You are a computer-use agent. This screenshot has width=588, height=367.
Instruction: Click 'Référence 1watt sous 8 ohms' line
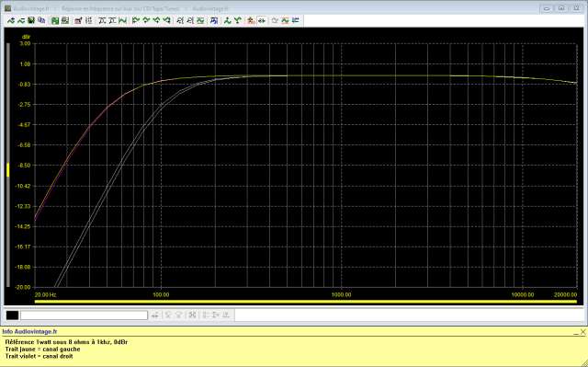click(66, 342)
